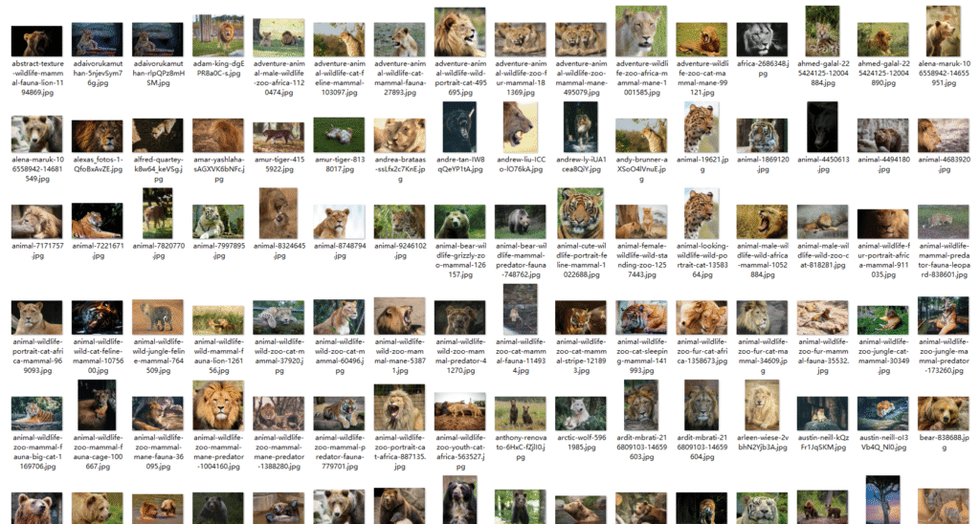This screenshot has height=524, width=980.
Task: Click file name adaivorukamuthan-5njevSym76g.jpg
Action: pyautogui.click(x=98, y=73)
